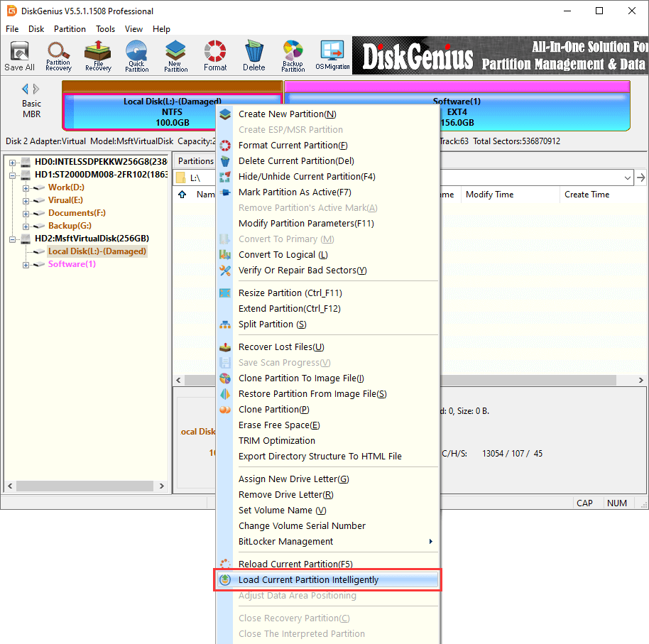The height and width of the screenshot is (644, 649).
Task: Click the Load Current Partition Intelligently icon
Action: point(225,580)
